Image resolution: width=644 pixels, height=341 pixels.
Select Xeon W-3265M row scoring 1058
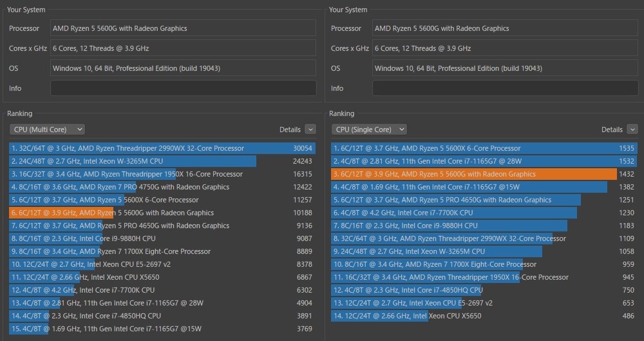coord(484,251)
